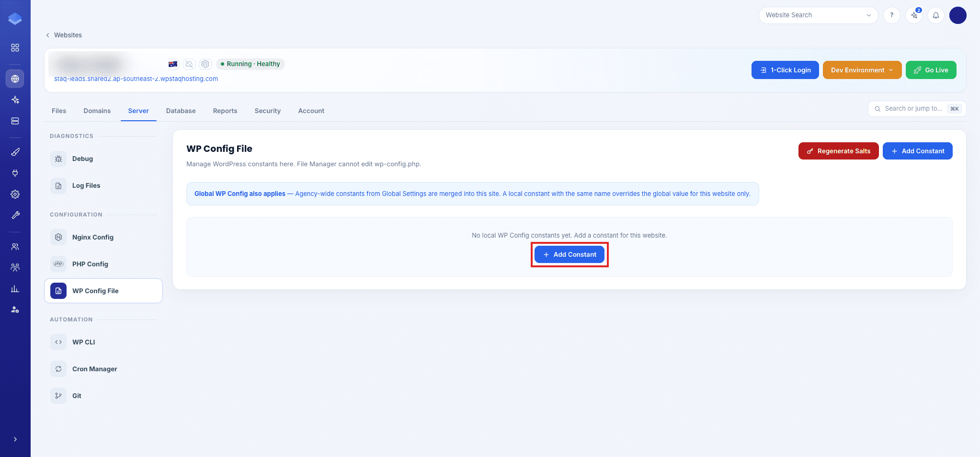Click the Regenerate Salts button

(x=838, y=151)
